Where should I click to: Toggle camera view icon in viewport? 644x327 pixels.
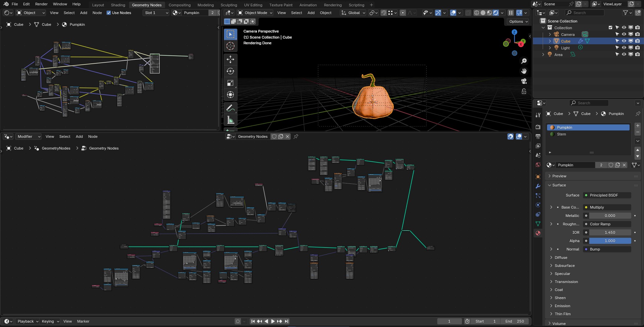tap(524, 81)
